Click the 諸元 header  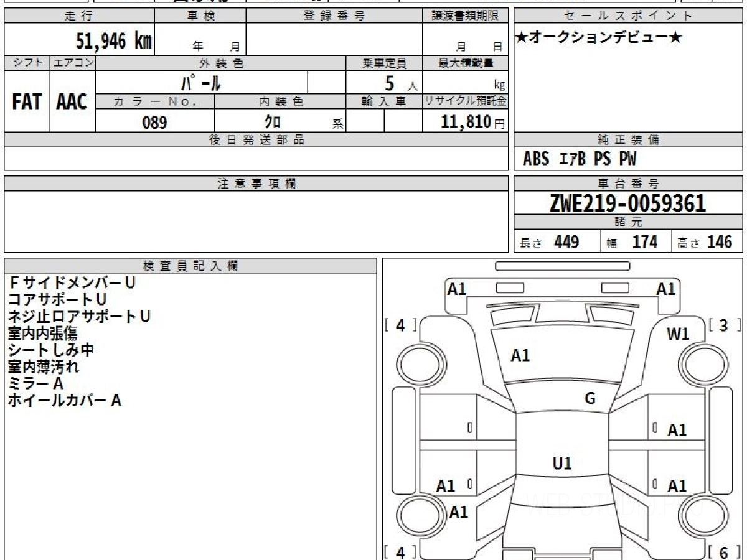point(629,222)
